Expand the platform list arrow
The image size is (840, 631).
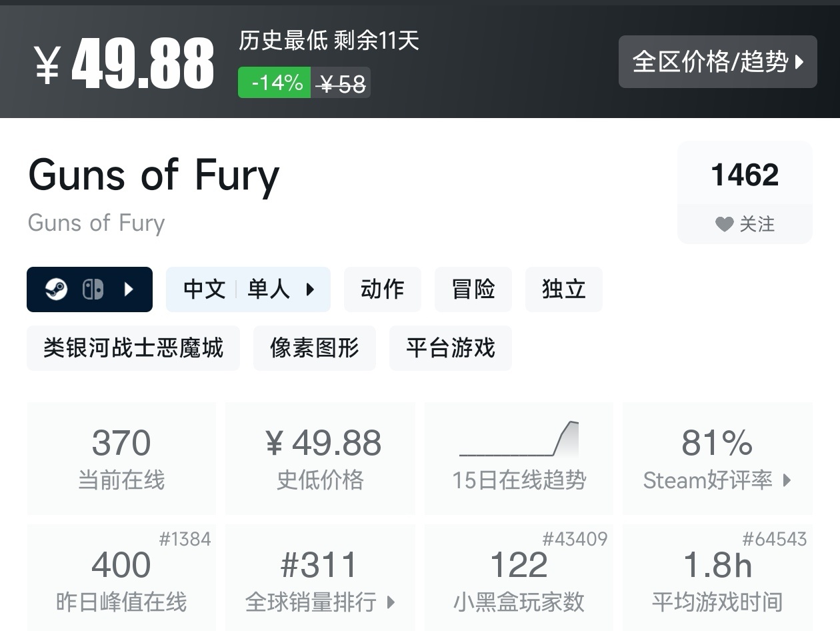(129, 289)
